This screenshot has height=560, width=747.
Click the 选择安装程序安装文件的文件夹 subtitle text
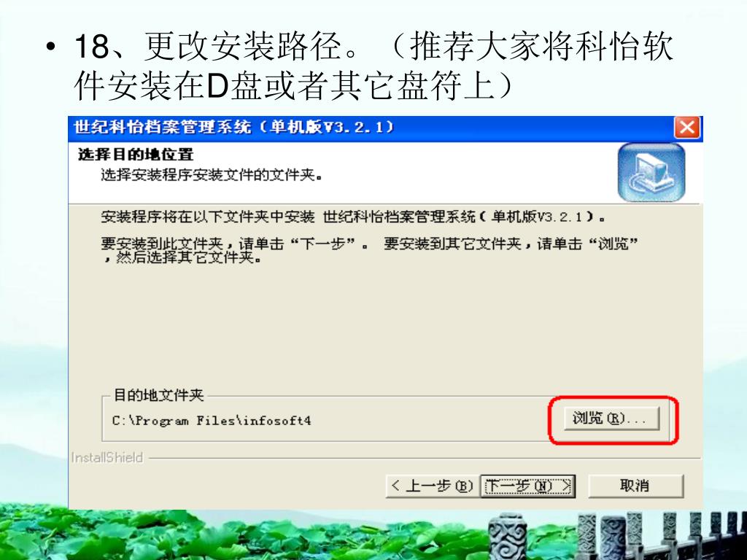click(212, 175)
